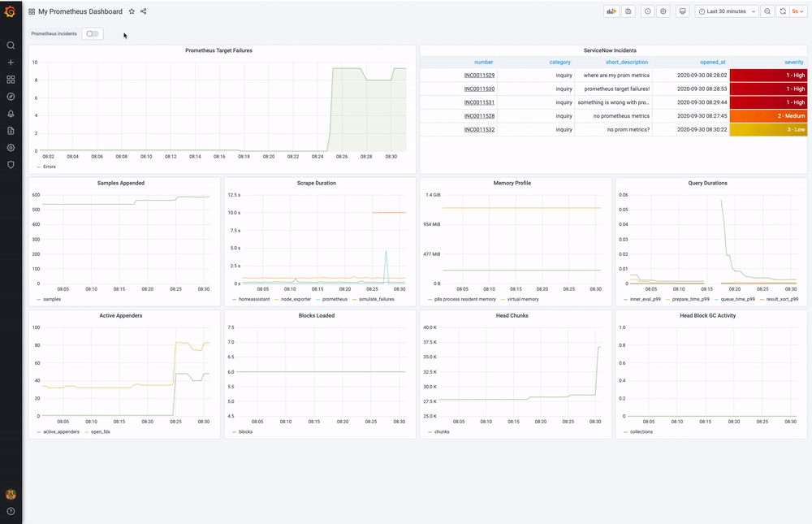Click the Add panel icon in toolbar
812x524 pixels.
click(611, 11)
